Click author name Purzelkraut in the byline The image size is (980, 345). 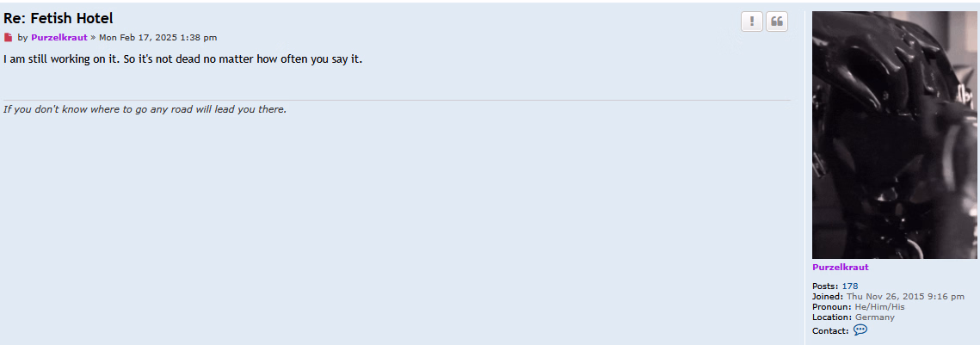point(59,38)
